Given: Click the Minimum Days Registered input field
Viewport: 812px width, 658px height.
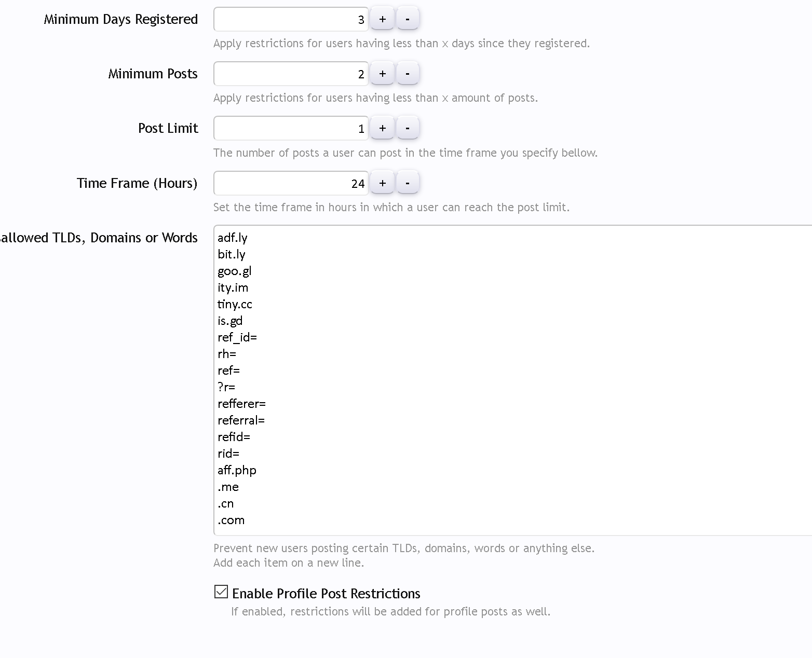Looking at the screenshot, I should [x=291, y=20].
